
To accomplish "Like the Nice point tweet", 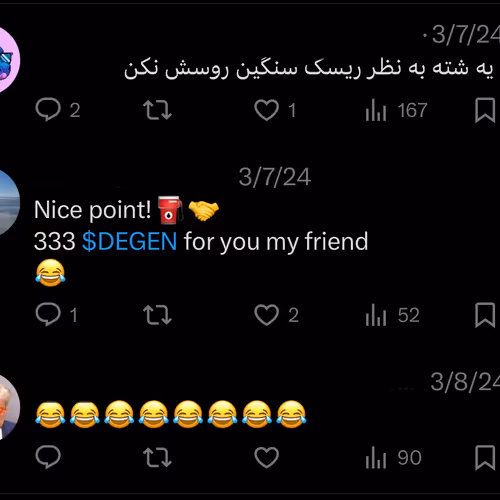I will point(276,315).
